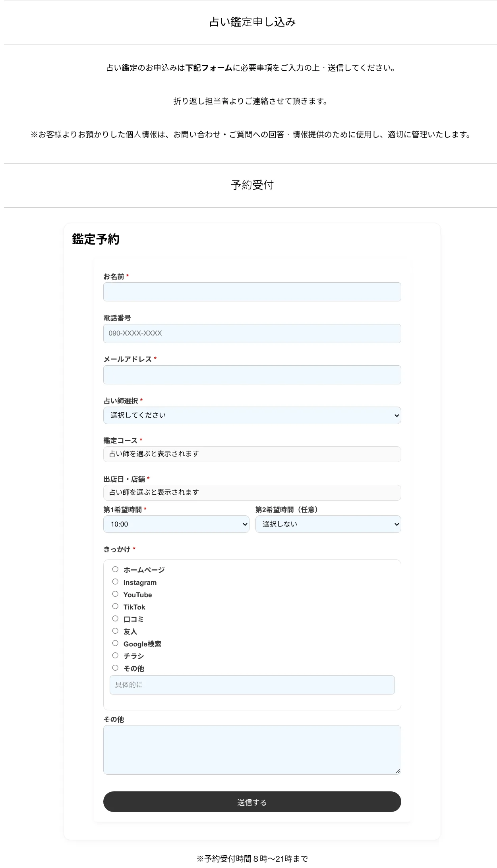Click the 下記フォーム bold text
Viewport: 497px width, 868px height.
pos(209,68)
